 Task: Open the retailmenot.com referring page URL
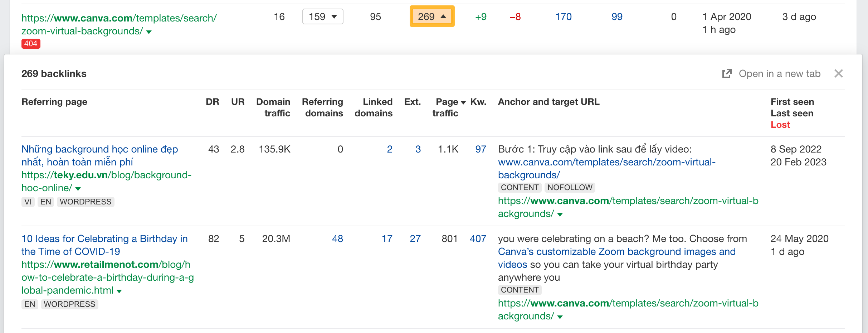click(x=107, y=277)
